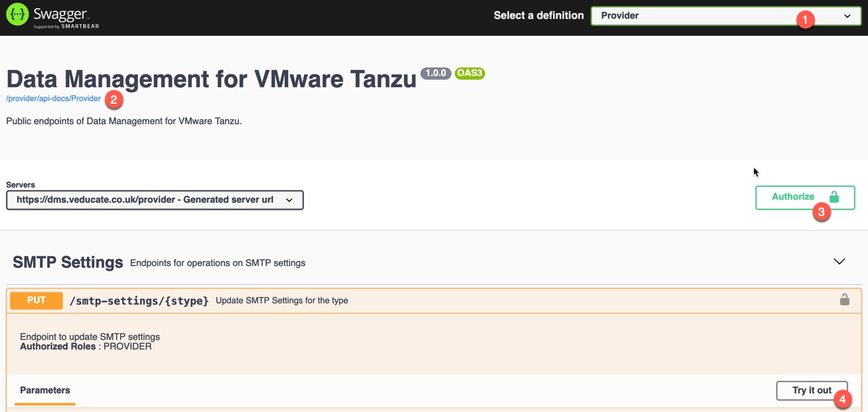Click the Select a definition label
This screenshot has height=412, width=868.
[539, 15]
